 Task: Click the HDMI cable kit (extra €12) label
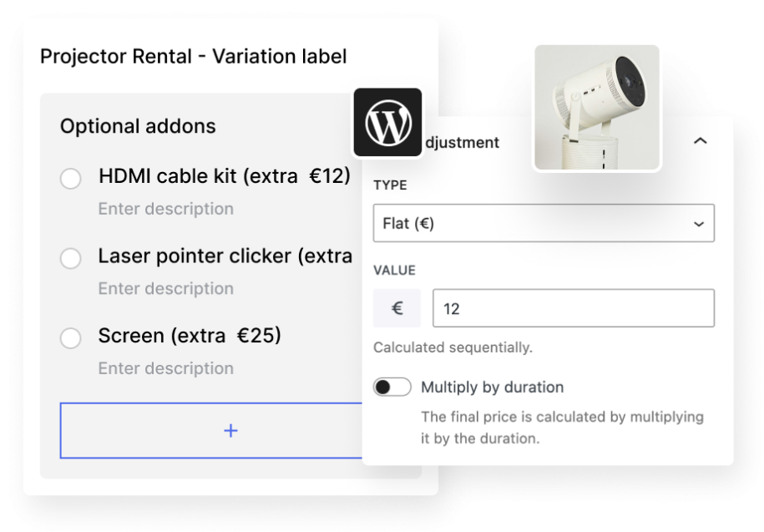click(x=224, y=176)
